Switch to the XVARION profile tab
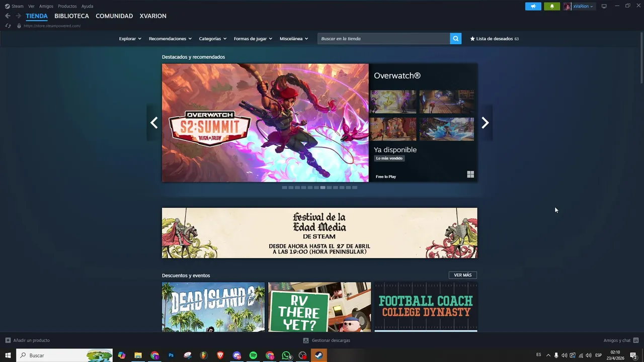The image size is (644, 362). click(153, 16)
